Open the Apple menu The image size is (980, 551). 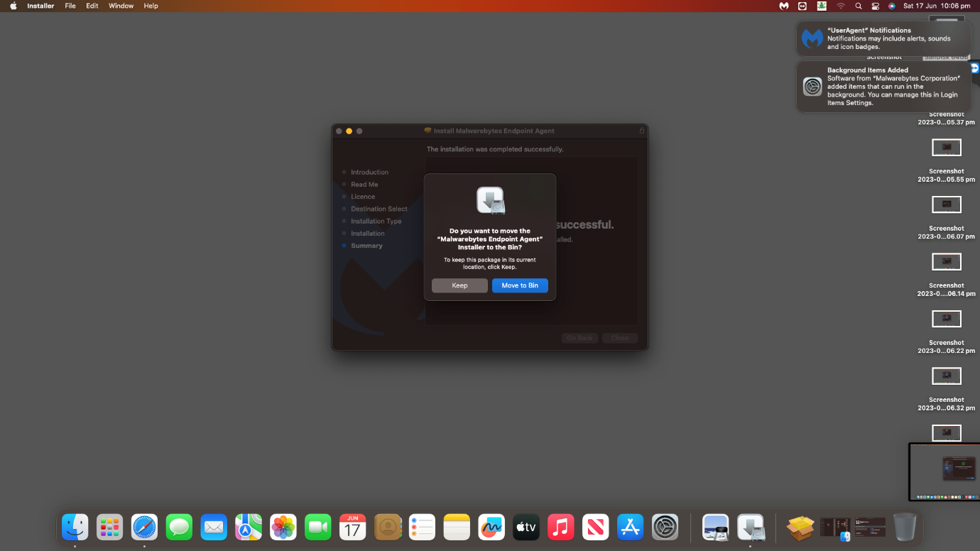[x=13, y=6]
